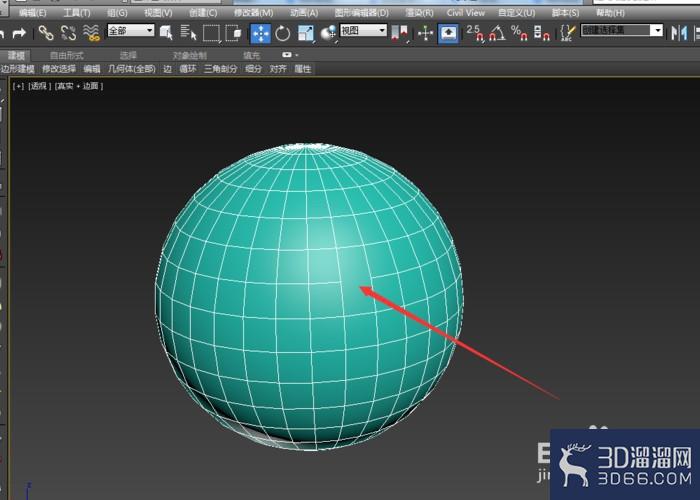
Task: Expand the 对齐 ribbon panel
Action: pos(278,69)
